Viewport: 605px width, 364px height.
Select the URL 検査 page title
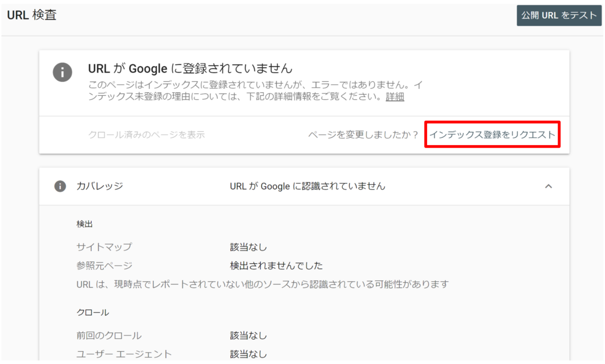coord(31,15)
